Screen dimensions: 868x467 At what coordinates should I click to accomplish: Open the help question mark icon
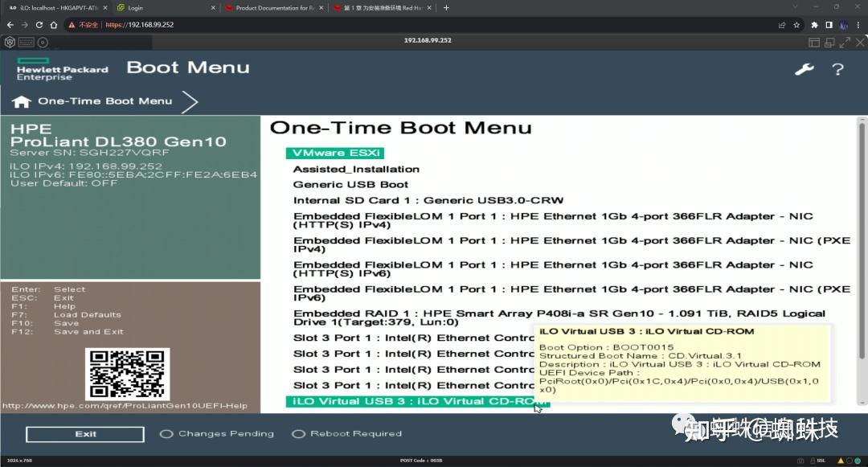pyautogui.click(x=838, y=70)
